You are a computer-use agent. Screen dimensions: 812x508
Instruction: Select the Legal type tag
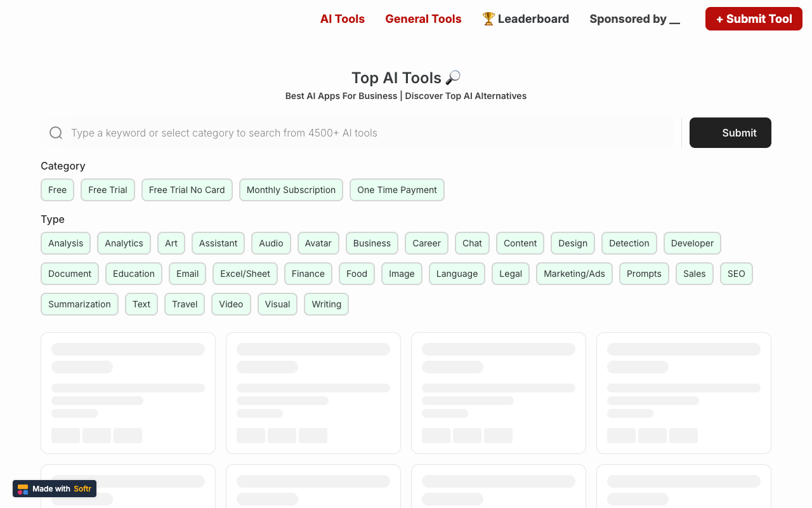pos(511,274)
